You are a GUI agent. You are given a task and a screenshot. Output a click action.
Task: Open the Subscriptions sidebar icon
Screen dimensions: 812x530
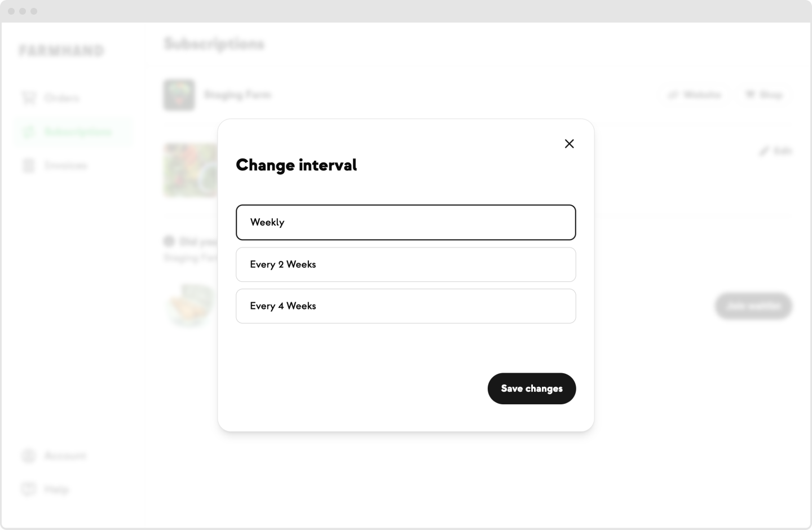[29, 131]
